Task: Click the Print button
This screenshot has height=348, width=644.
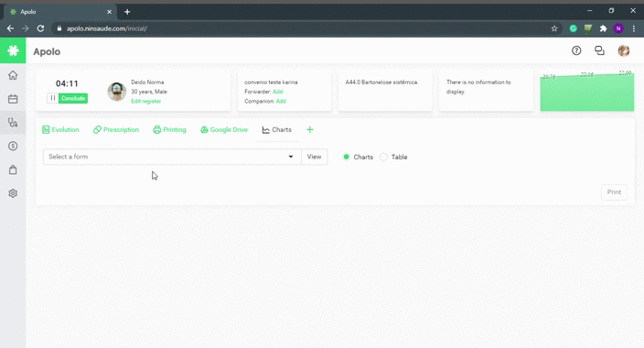Action: [x=614, y=192]
